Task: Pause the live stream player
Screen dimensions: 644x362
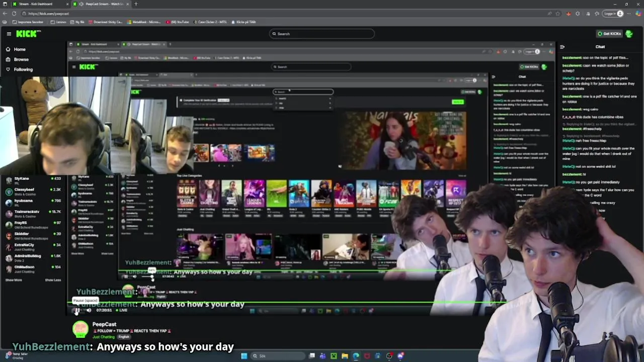Action: [76, 310]
